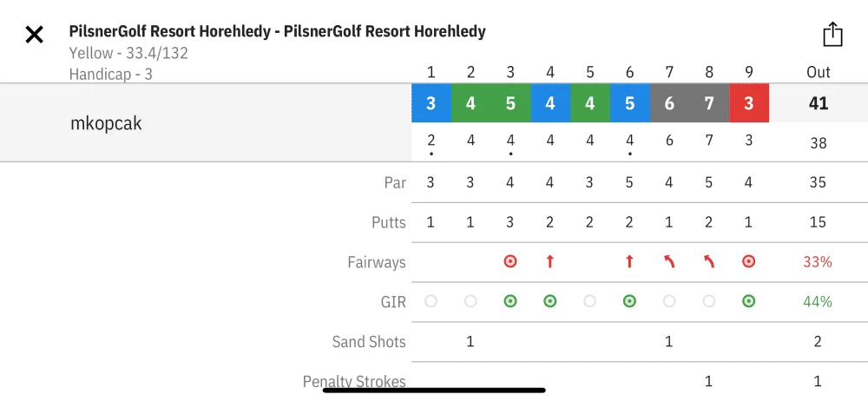Viewport: 868px width, 401px height.
Task: Select the green score 5 on hole 3
Action: (510, 103)
